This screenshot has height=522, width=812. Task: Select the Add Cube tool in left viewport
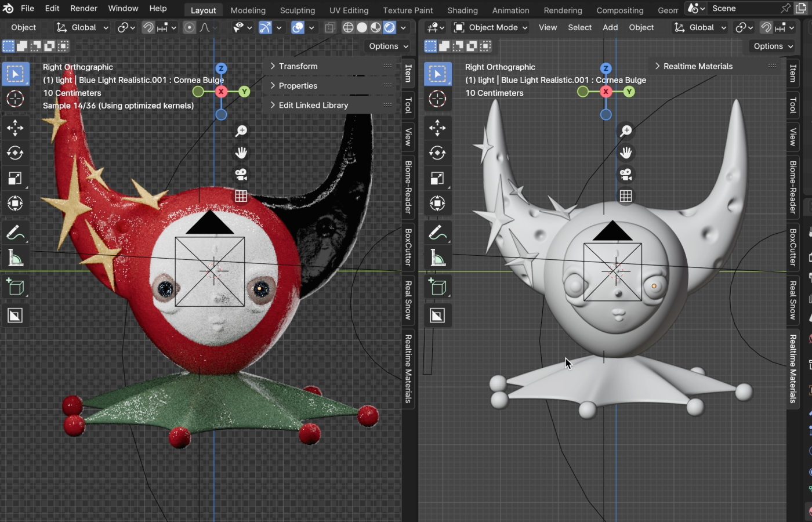click(x=15, y=287)
